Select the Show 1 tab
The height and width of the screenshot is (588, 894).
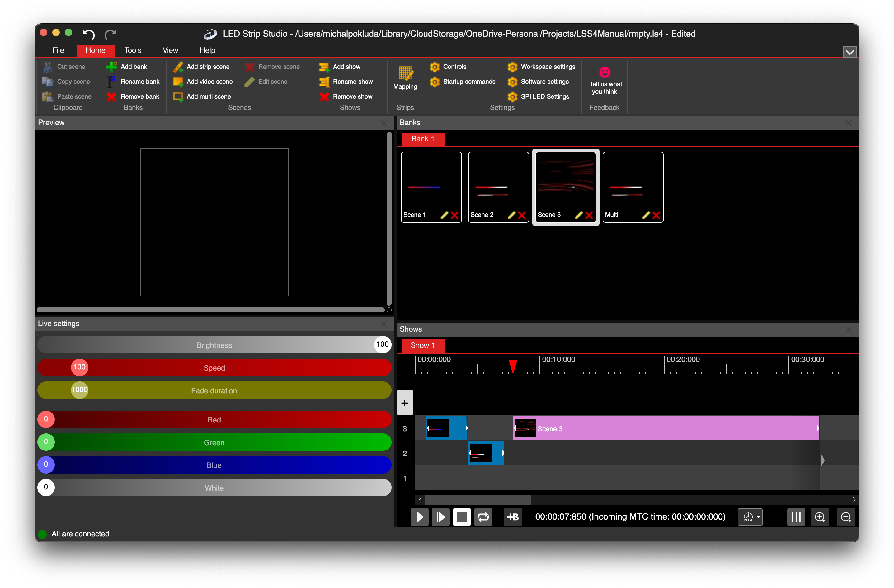[x=423, y=345]
